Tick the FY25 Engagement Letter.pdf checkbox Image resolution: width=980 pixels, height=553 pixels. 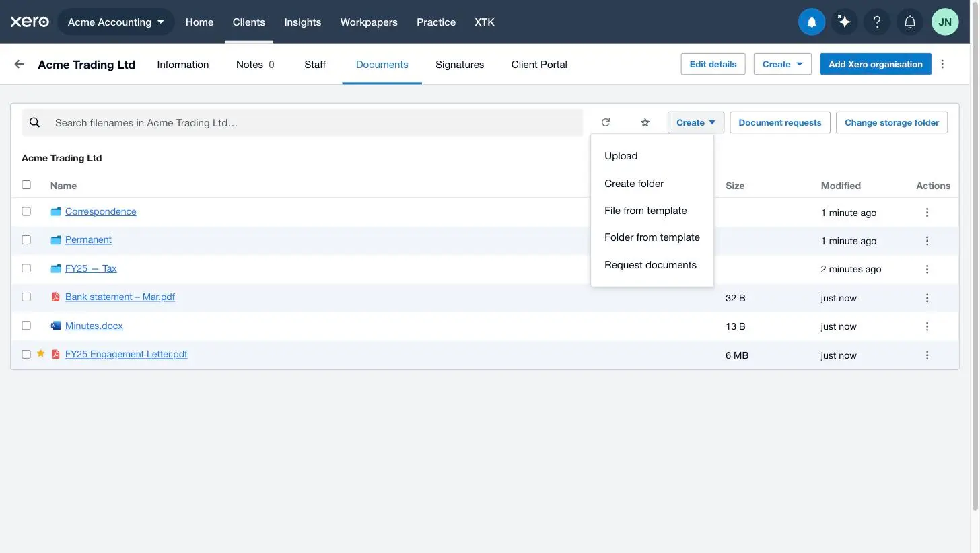coord(26,354)
